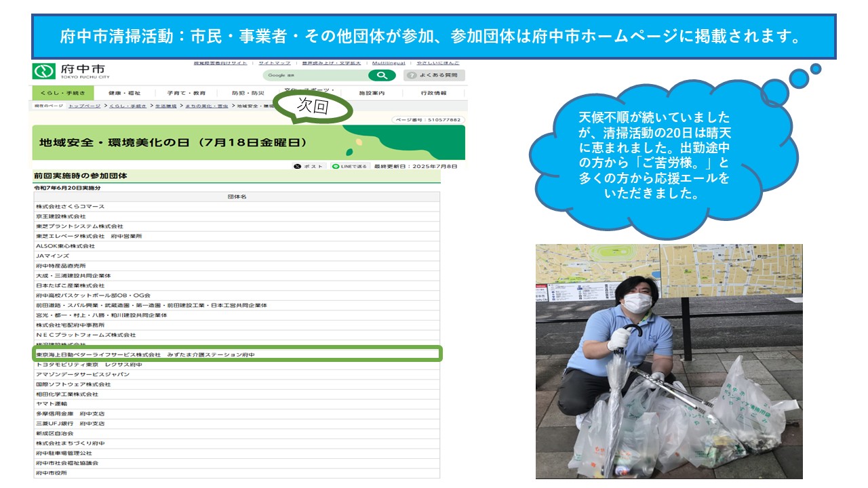Select the アマゾンデータサービスジャパン row
This screenshot has height=488, width=868.
pos(237,374)
